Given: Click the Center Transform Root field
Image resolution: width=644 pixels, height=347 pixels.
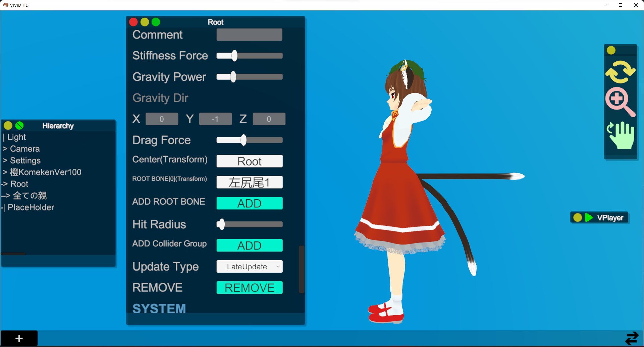Looking at the screenshot, I should [249, 161].
